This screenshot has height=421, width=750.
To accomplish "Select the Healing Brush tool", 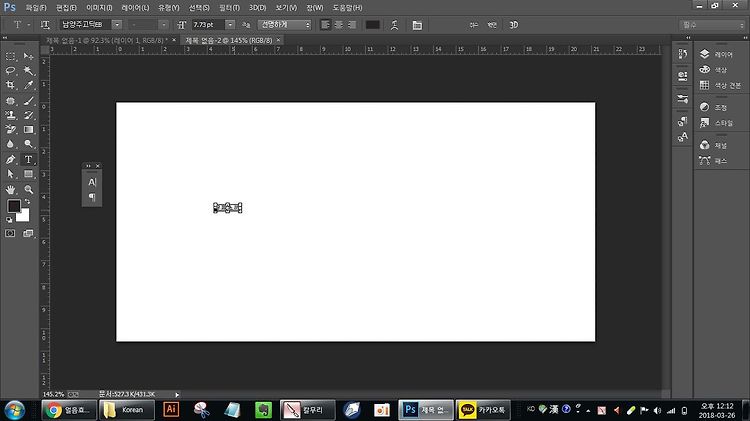I will click(11, 101).
